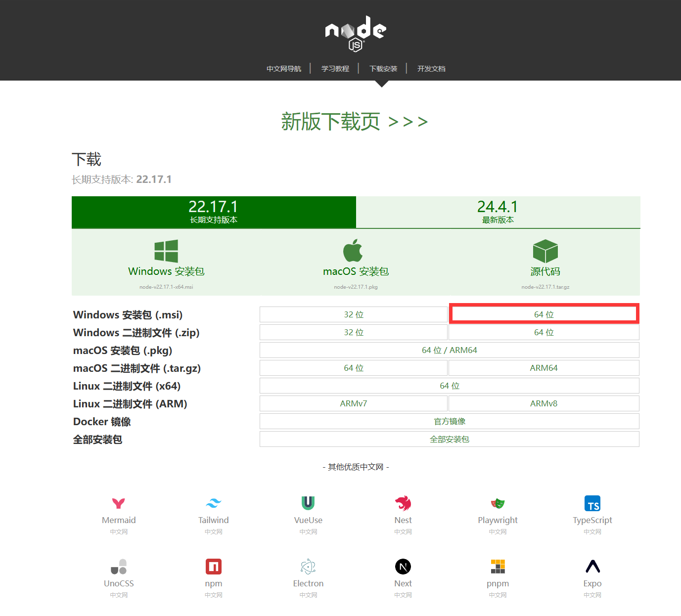Click the Node.js logo in header

[356, 33]
